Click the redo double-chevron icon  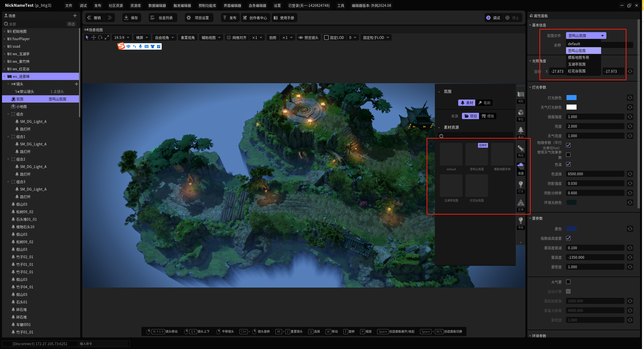(110, 18)
